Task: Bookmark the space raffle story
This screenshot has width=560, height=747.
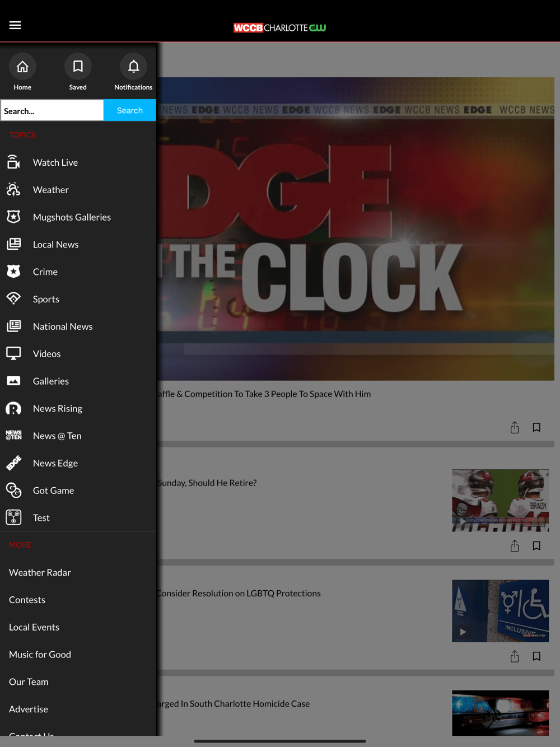Action: [x=536, y=428]
